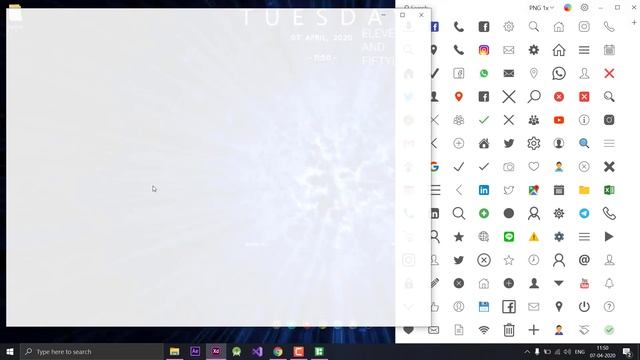Select the green Excel icon
Image resolution: width=640 pixels, height=360 pixels.
tap(609, 190)
